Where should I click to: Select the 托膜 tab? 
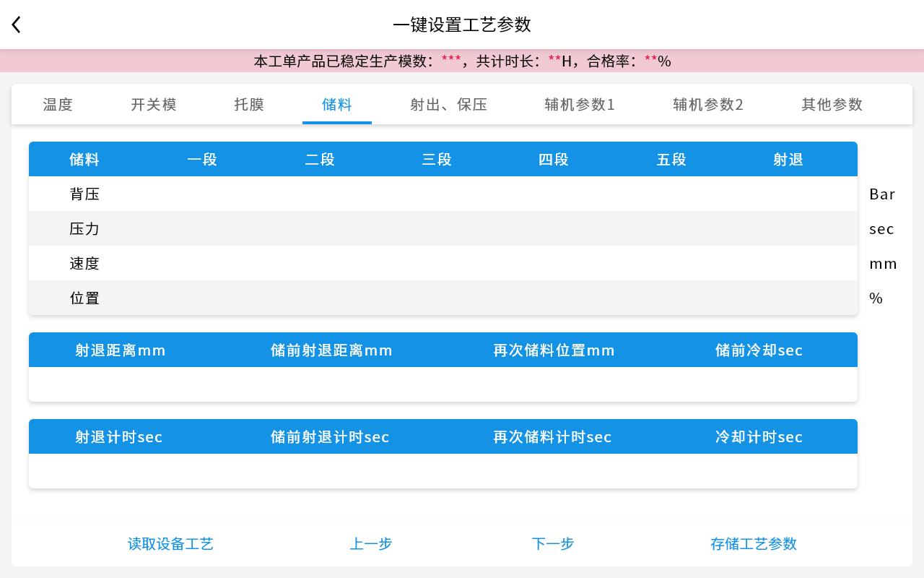point(249,104)
